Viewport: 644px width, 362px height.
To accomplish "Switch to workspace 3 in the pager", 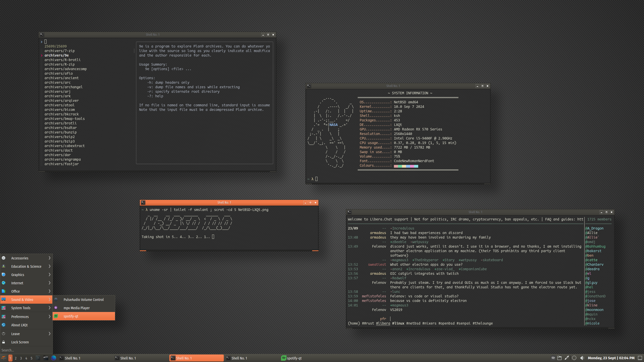I will [x=21, y=358].
